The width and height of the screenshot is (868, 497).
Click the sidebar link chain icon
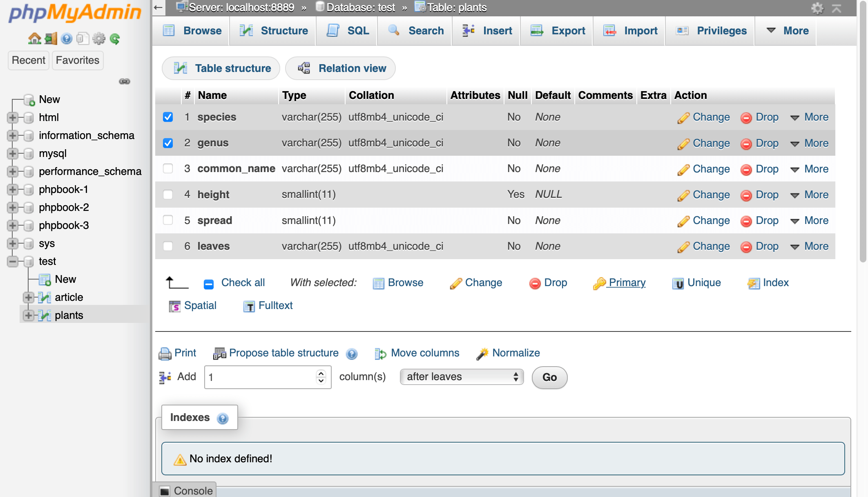click(x=125, y=81)
